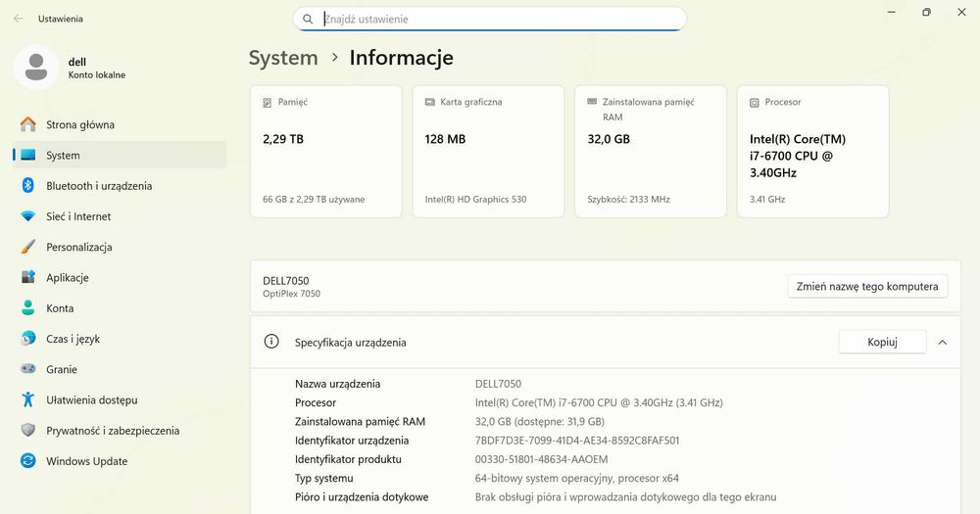Click the Prywatność i zabezpieczenia shield icon
This screenshot has width=980, height=514.
point(28,431)
